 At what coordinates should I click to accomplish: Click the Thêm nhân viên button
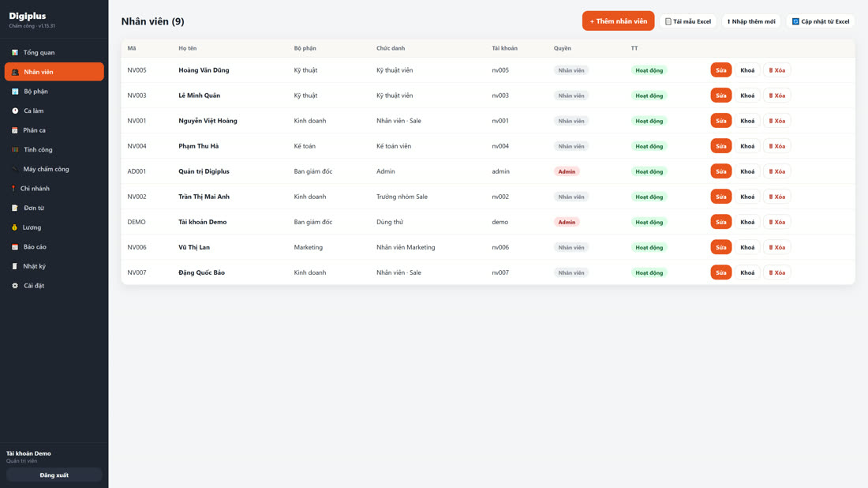[x=619, y=21]
